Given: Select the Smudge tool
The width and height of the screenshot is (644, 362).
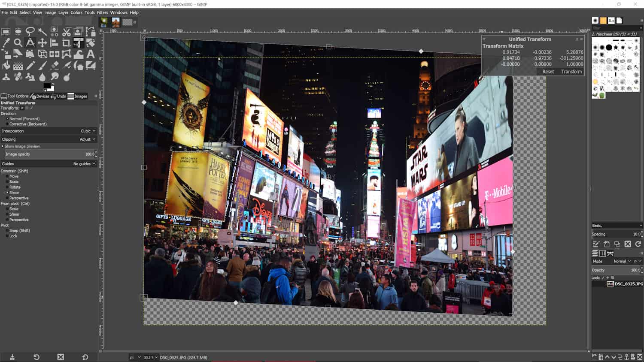Looking at the screenshot, I should 54,77.
